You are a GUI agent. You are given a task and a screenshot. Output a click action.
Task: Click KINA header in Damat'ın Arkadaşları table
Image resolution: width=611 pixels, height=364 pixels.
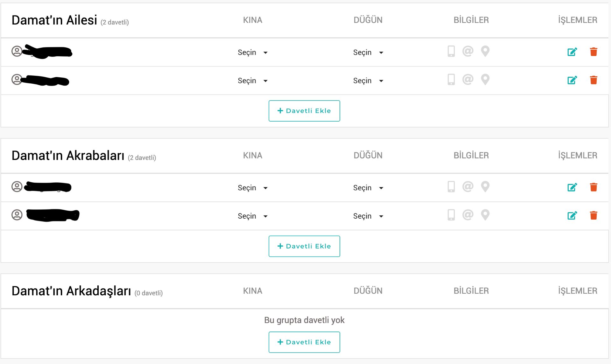coord(253,291)
